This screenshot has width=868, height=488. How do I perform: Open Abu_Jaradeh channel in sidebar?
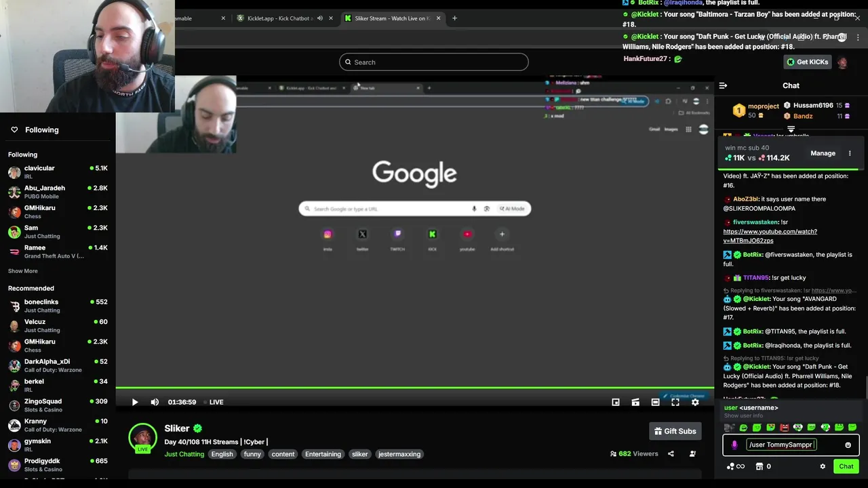[58, 192]
